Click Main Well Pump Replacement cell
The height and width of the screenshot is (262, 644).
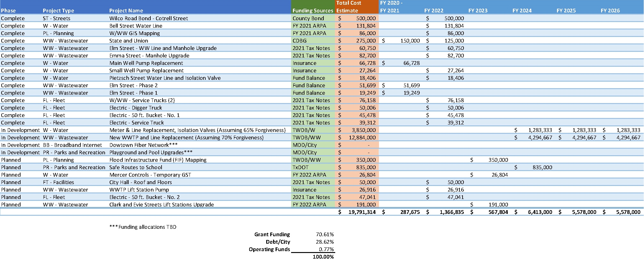pyautogui.click(x=146, y=63)
